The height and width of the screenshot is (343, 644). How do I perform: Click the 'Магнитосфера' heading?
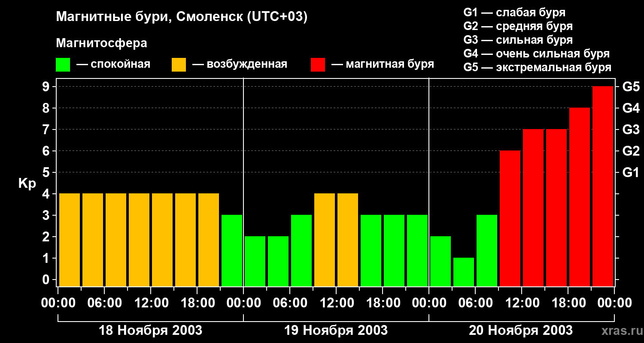(102, 44)
